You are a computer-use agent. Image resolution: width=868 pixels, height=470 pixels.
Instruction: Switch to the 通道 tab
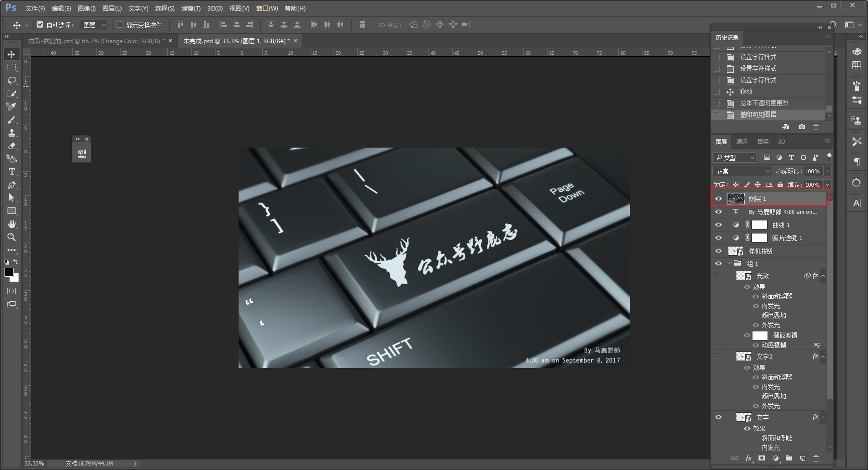742,142
